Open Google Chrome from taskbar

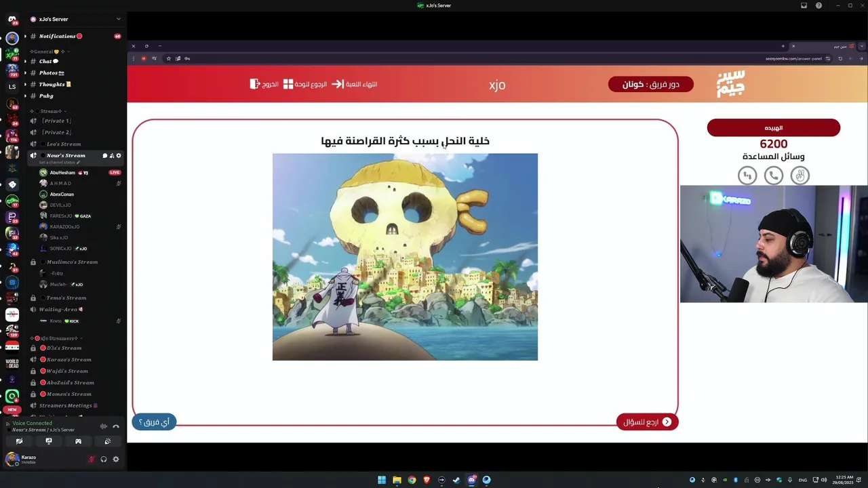412,480
